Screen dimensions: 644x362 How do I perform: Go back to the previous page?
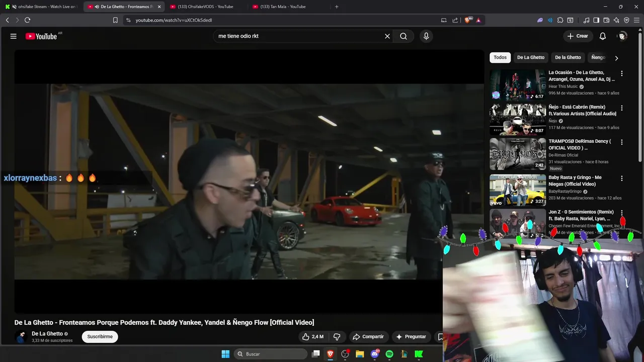tap(7, 20)
